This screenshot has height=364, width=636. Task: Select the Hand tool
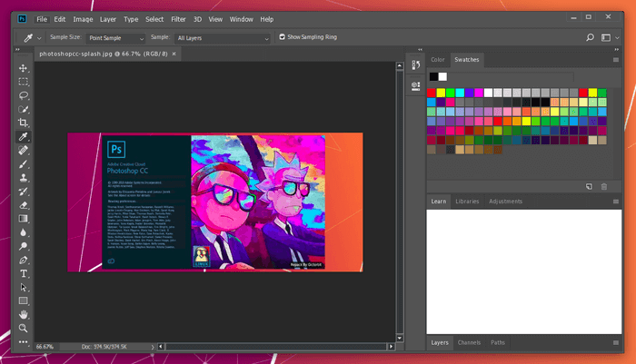(23, 315)
